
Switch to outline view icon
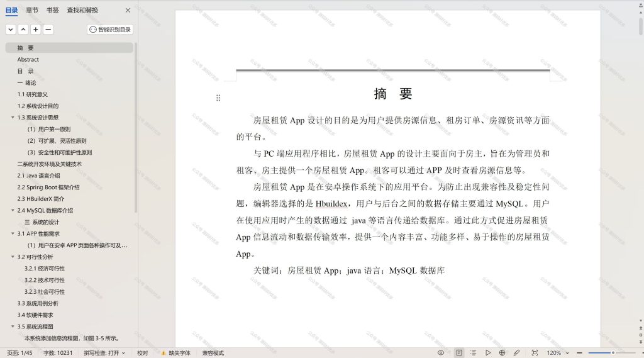click(x=473, y=353)
